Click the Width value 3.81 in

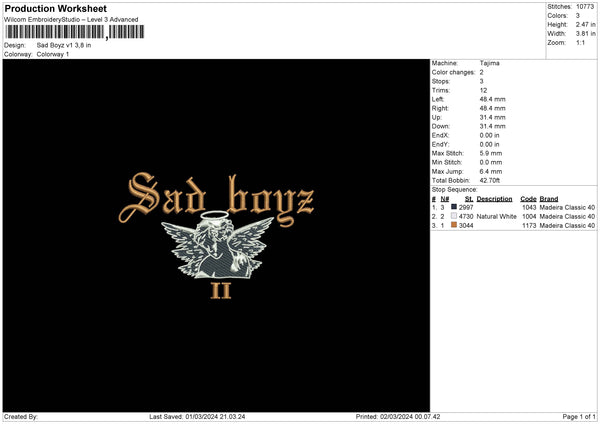(585, 34)
